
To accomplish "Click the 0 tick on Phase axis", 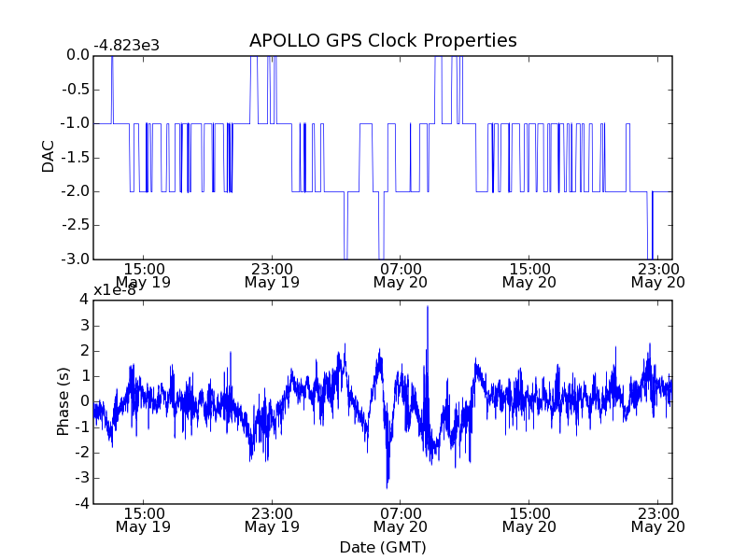I will pyautogui.click(x=84, y=401).
